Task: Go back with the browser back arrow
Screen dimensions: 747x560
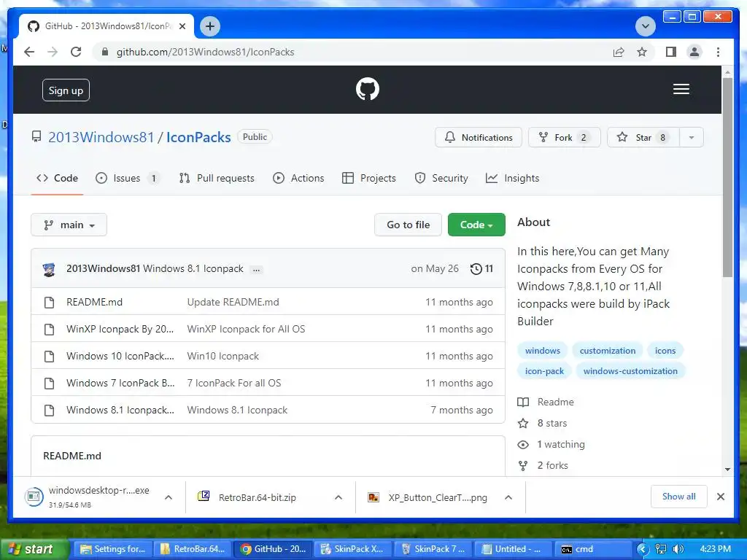Action: point(29,52)
